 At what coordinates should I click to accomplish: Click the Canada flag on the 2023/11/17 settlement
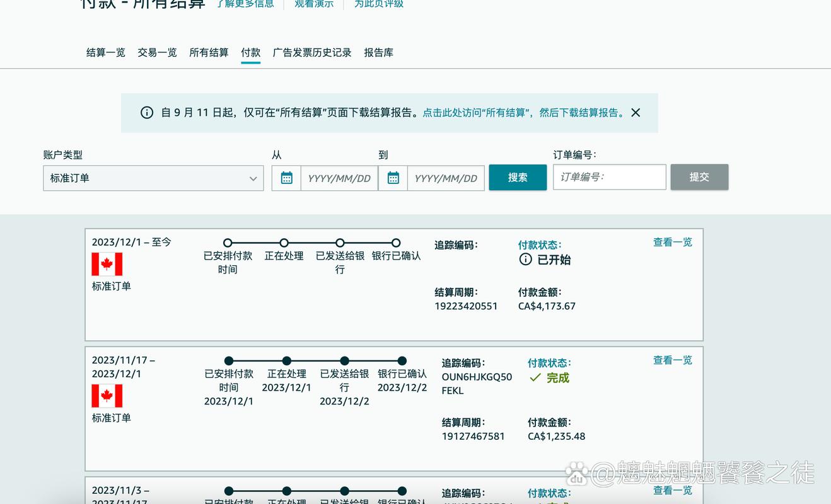(x=107, y=396)
